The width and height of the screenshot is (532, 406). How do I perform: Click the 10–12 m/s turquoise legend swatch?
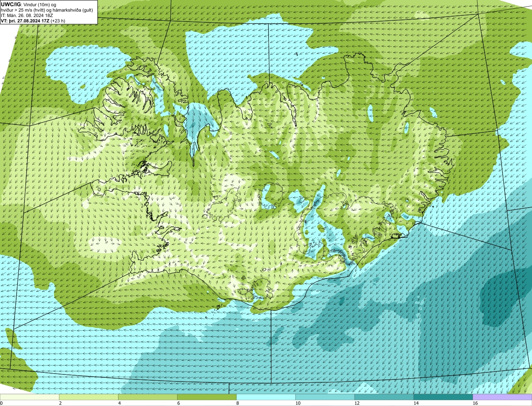pos(325,397)
